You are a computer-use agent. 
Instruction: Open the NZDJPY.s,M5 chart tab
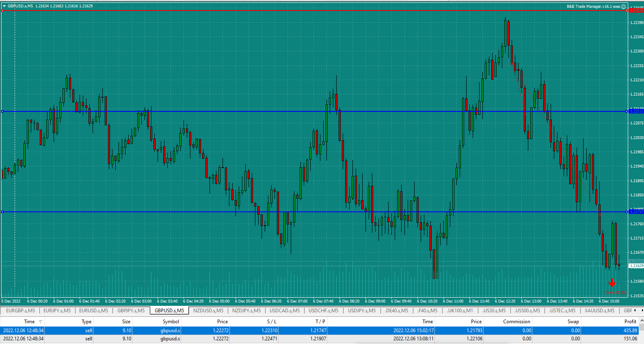pos(246,311)
